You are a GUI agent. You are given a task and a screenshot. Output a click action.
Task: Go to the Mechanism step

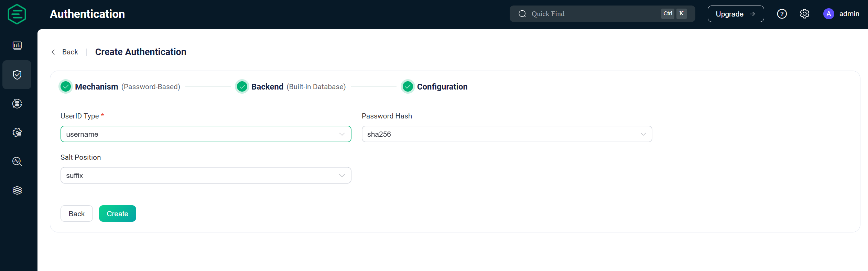[120, 87]
